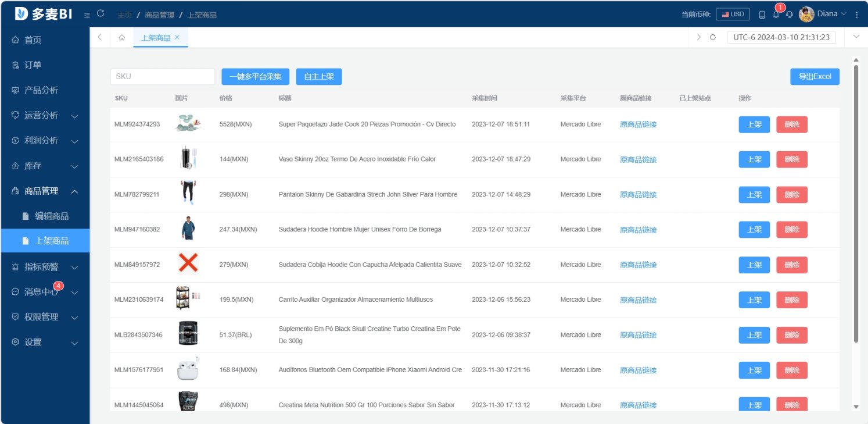Expand the 库存 sidebar section
The image size is (868, 424).
[x=45, y=166]
